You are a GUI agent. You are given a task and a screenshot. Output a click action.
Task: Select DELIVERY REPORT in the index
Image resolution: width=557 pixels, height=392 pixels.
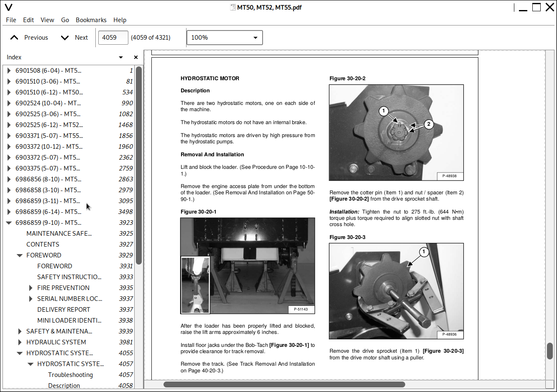64,310
